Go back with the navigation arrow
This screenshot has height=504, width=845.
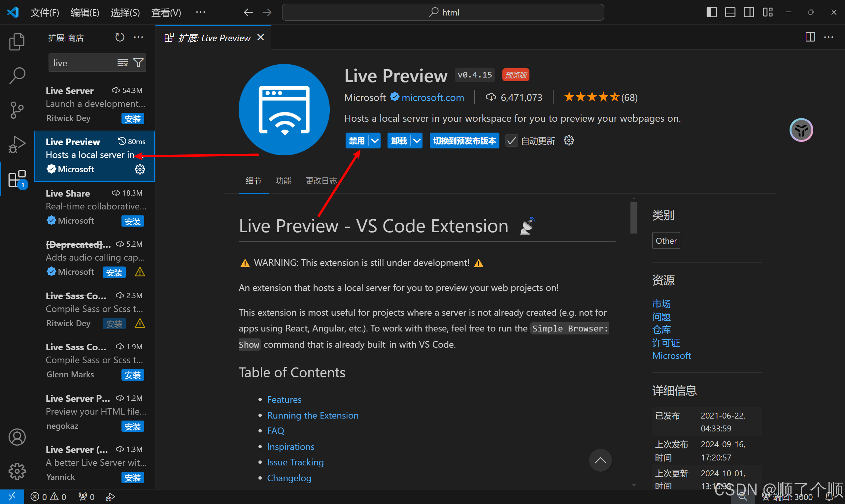(248, 13)
